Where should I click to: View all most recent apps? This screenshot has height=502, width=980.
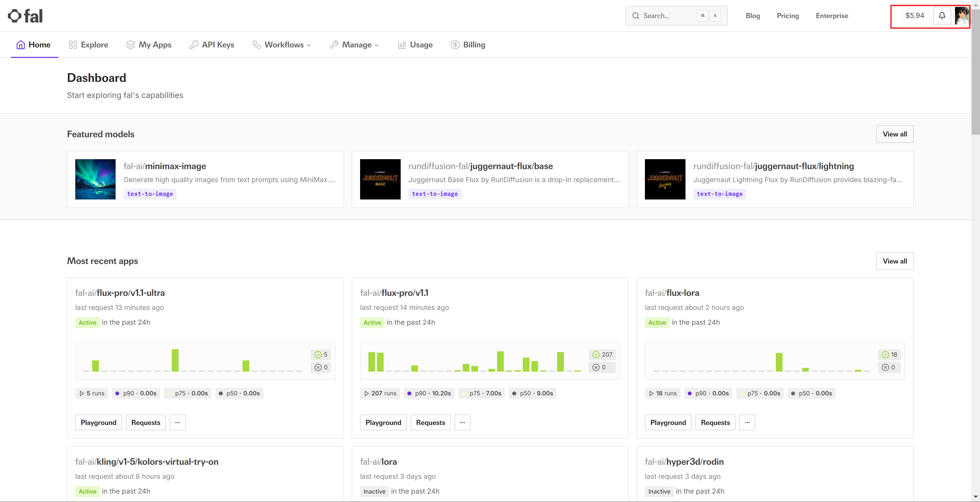(x=895, y=261)
